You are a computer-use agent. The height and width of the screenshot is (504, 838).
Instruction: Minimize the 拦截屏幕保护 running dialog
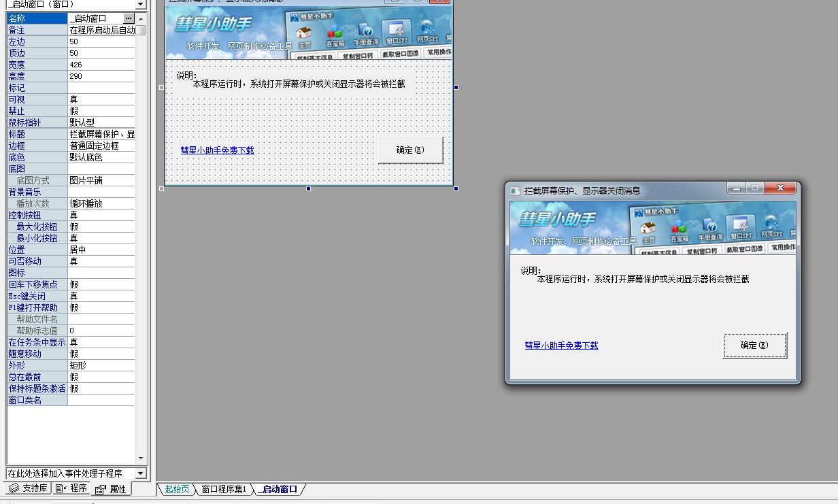click(x=736, y=188)
